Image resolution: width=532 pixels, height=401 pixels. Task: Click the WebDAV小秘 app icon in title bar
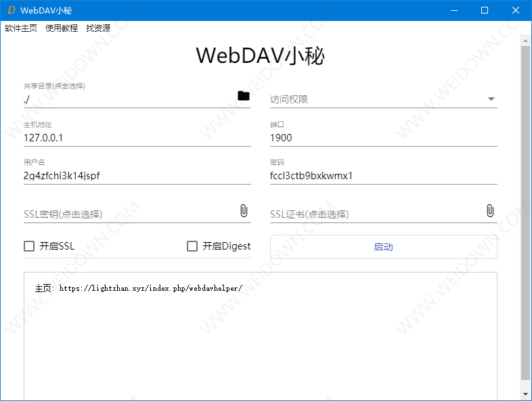12,10
